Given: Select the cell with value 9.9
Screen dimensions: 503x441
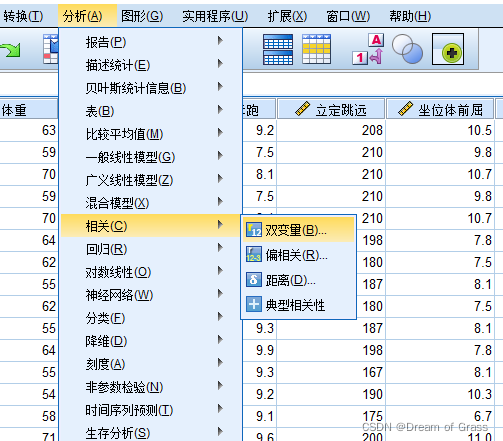Looking at the screenshot, I should pos(259,350).
